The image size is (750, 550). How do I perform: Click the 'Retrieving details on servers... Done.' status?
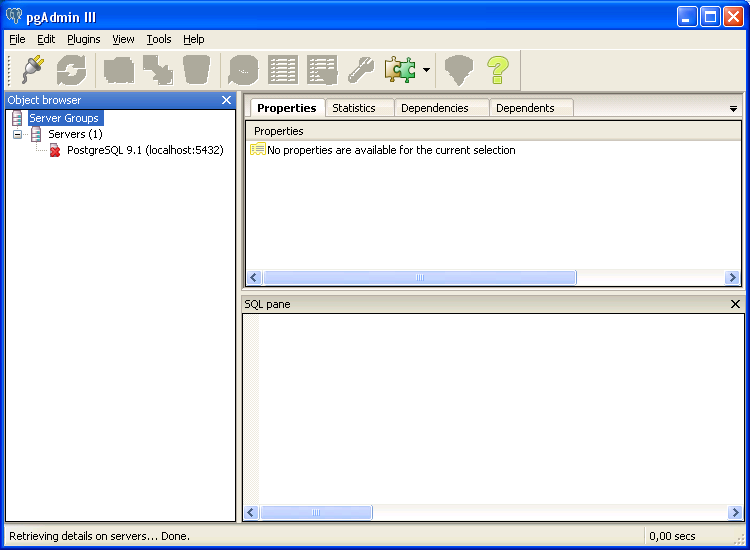(x=99, y=536)
